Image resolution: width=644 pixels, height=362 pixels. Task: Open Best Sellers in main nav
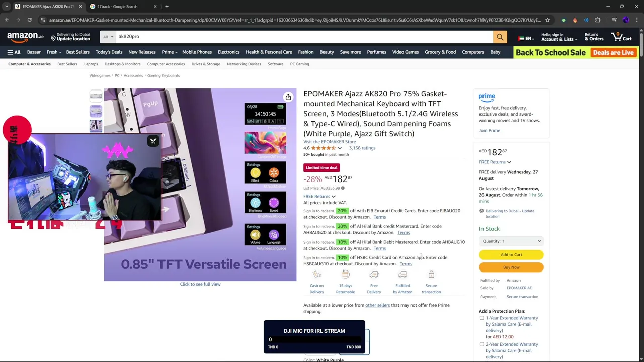point(77,52)
